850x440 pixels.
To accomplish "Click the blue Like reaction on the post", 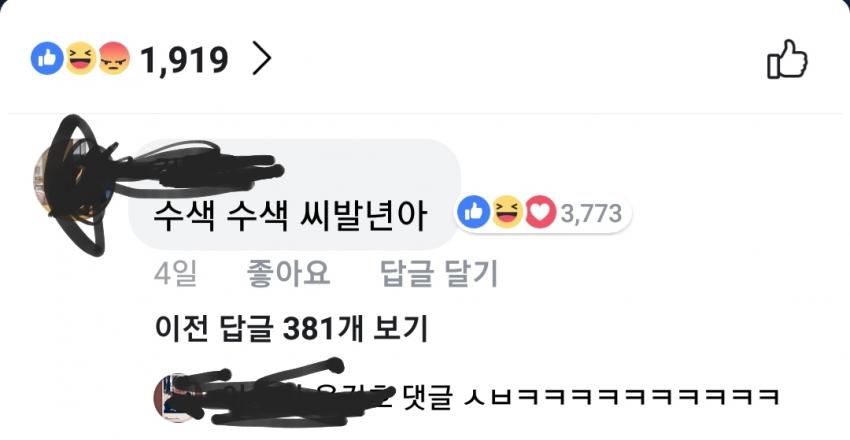I will [x=47, y=59].
